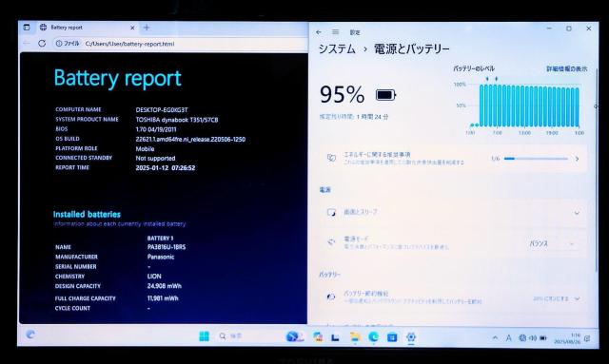This screenshot has height=364, width=609.
Task: Click the IME input mode A indicator
Action: (508, 338)
